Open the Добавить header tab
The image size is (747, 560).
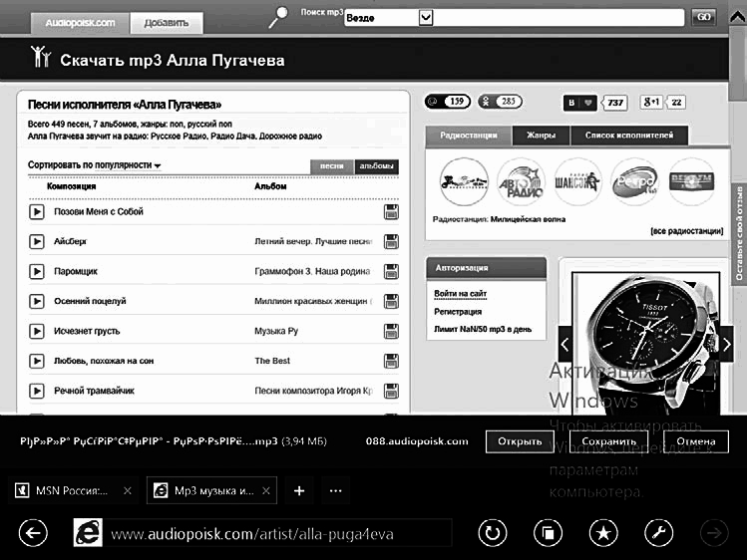(167, 23)
